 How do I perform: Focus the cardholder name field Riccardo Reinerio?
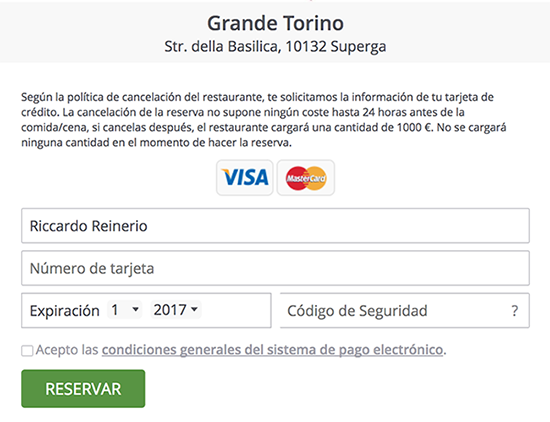[275, 226]
